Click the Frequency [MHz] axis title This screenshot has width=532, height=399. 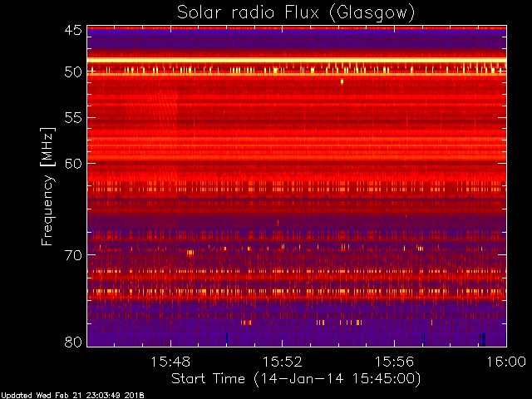click(x=47, y=186)
